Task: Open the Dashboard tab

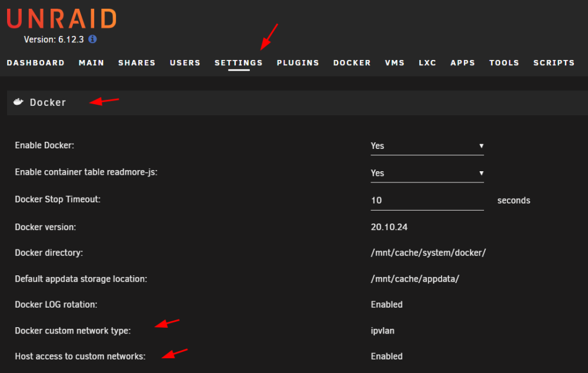Action: [36, 63]
